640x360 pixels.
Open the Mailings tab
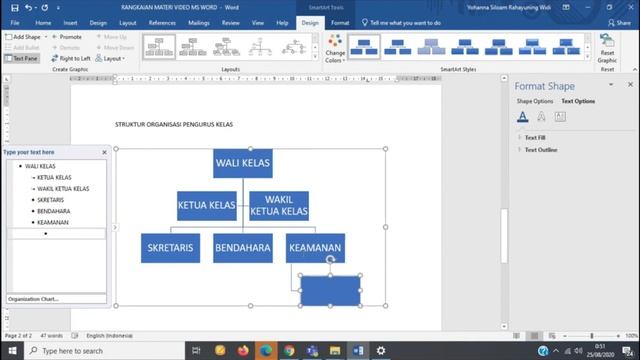pyautogui.click(x=199, y=23)
